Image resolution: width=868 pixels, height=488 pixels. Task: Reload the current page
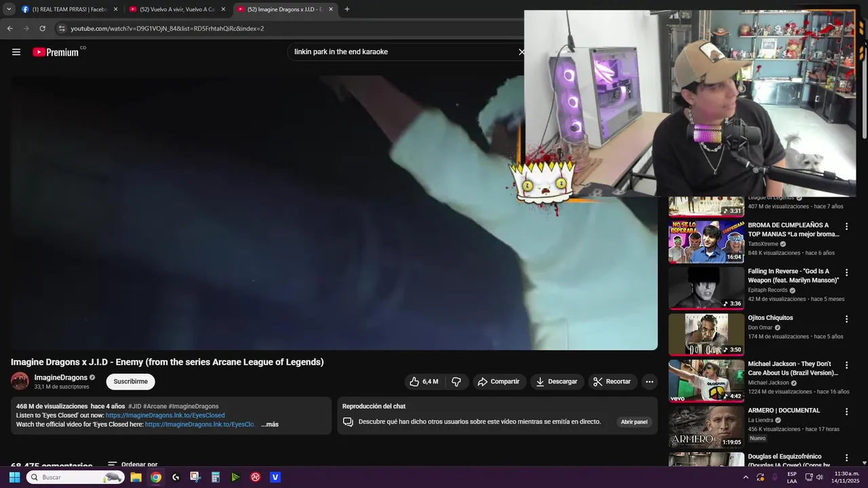42,28
